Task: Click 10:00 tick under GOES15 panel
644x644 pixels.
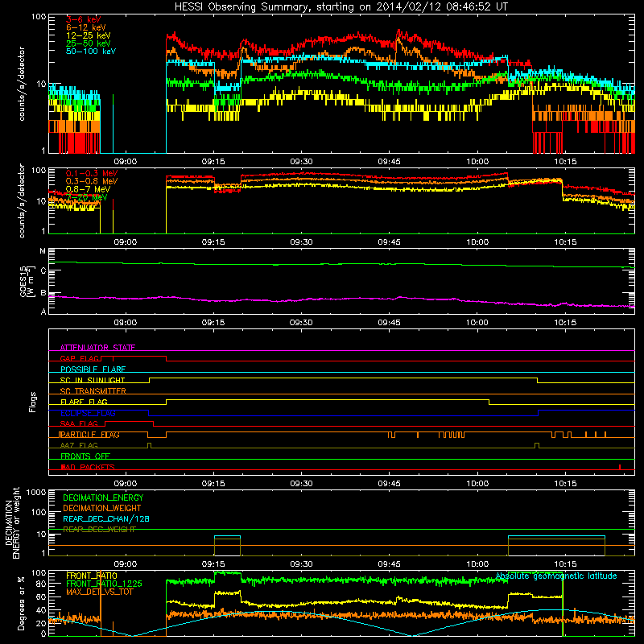Action: [477, 323]
